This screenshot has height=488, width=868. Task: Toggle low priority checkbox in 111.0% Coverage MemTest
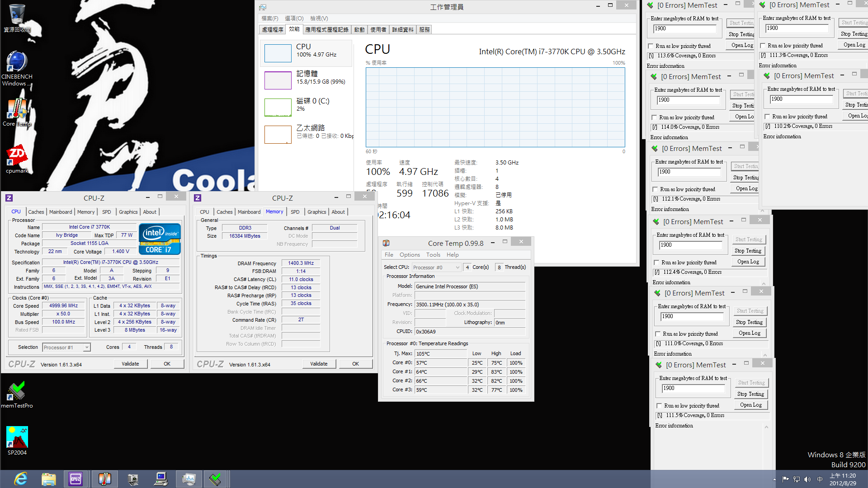(x=658, y=334)
